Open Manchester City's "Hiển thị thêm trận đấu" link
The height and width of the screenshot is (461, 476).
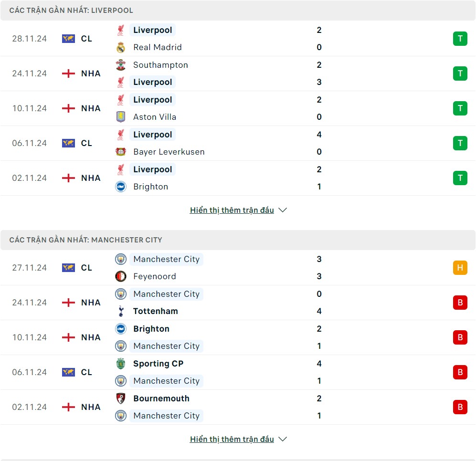[232, 439]
